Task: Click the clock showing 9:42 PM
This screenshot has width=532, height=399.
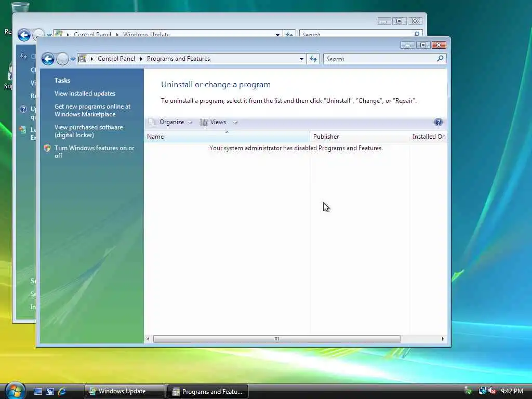Action: coord(512,391)
